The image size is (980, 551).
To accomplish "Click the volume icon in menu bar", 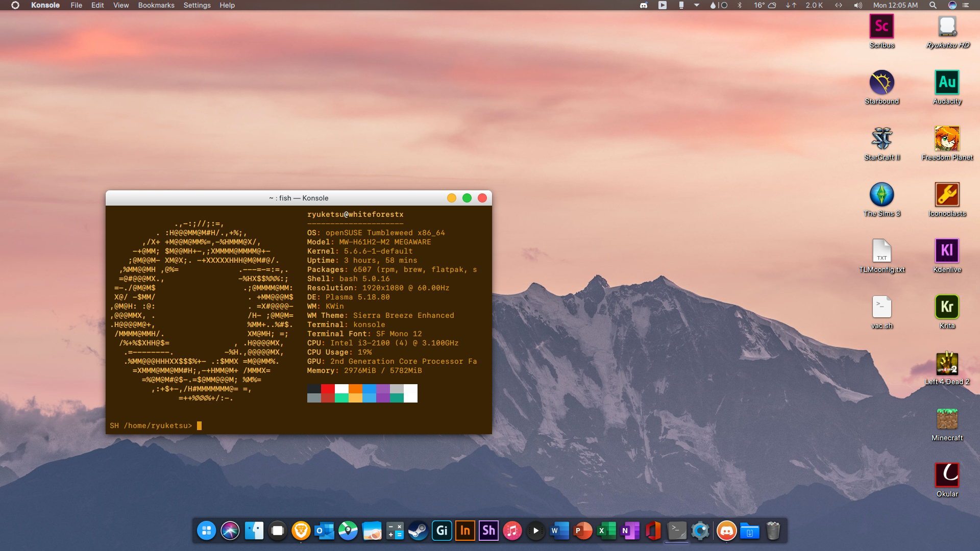I will coord(857,5).
